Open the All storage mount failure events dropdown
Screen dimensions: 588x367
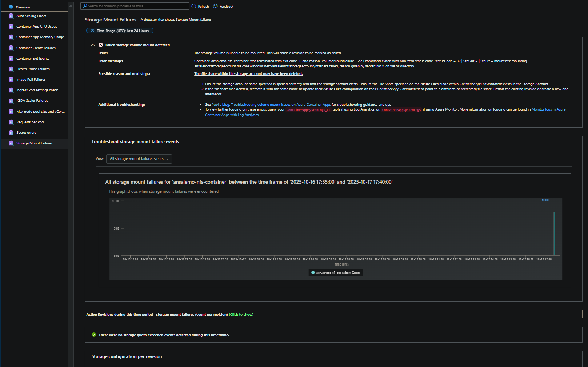pos(139,159)
